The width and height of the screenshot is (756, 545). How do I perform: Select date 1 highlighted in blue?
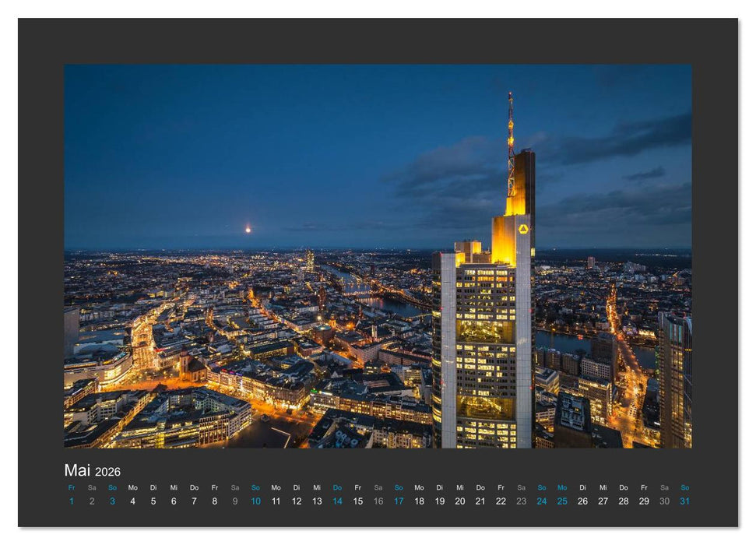(71, 501)
